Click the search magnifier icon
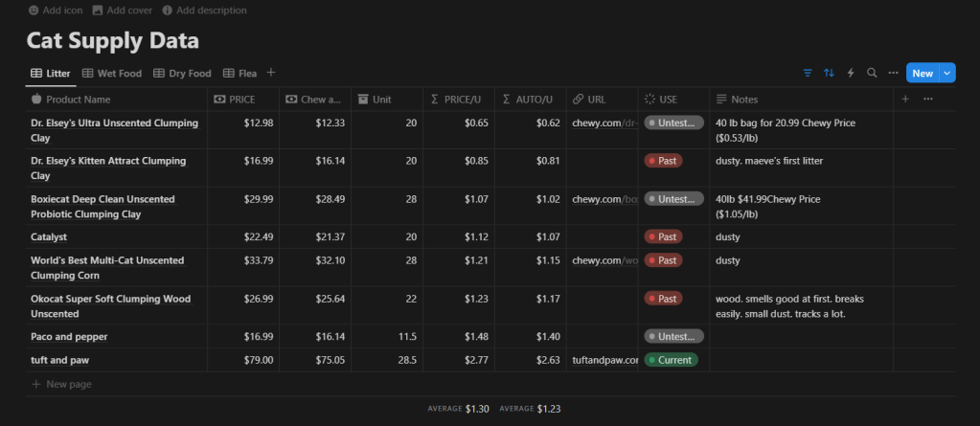 tap(872, 73)
